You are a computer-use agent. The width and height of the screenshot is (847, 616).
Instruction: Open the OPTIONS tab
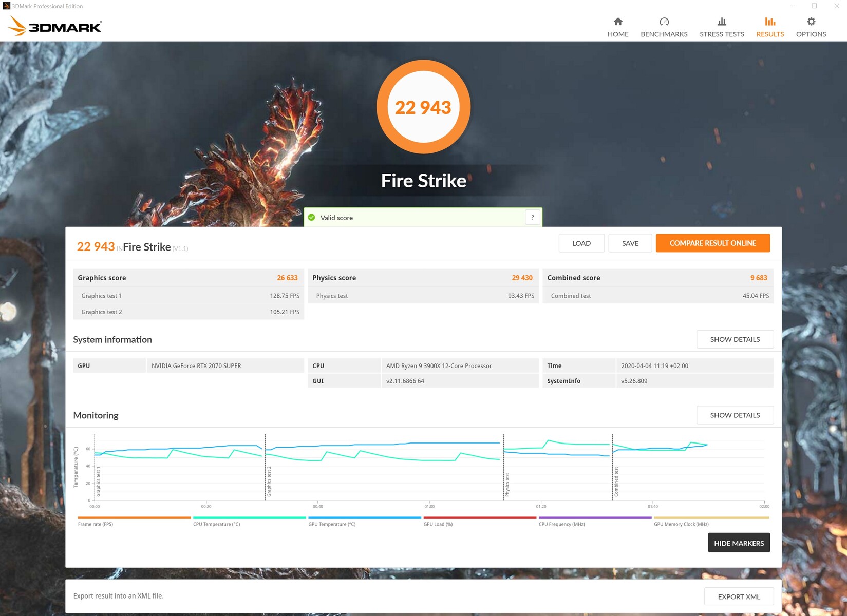pos(811,28)
